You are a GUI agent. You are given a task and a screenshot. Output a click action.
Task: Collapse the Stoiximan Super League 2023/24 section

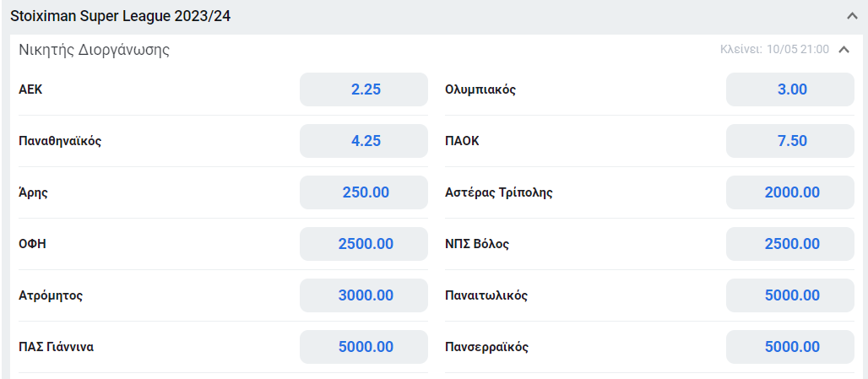pos(852,16)
